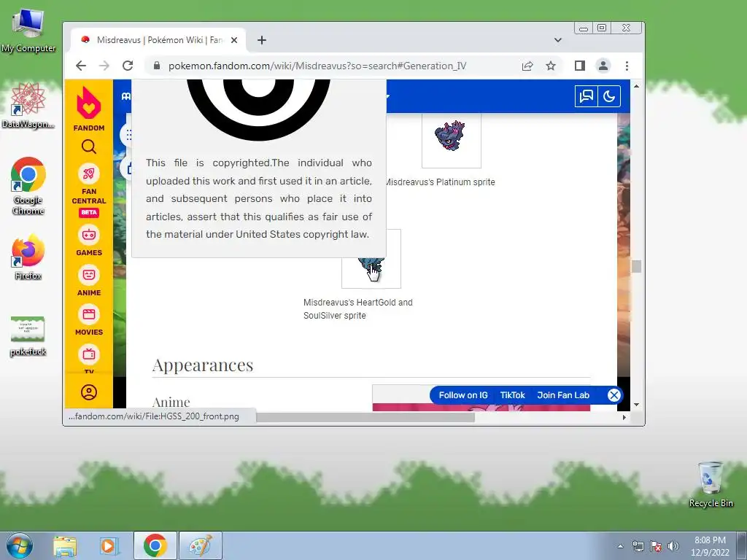The height and width of the screenshot is (560, 747).
Task: Open Windows Explorer from the taskbar
Action: [65, 545]
